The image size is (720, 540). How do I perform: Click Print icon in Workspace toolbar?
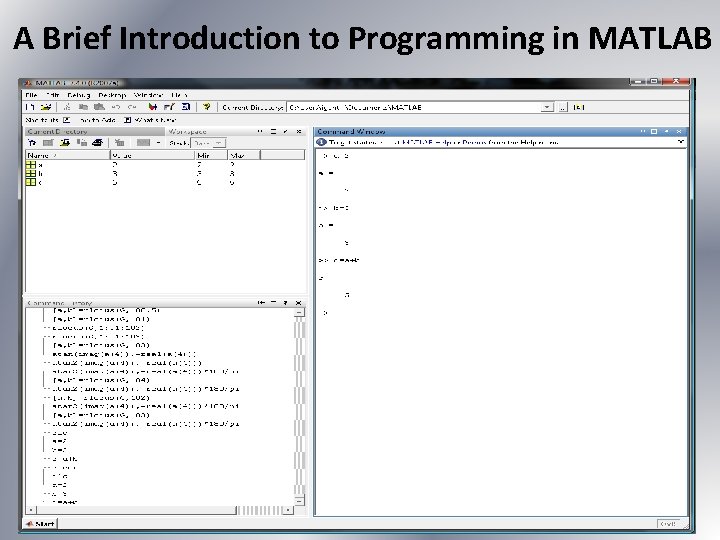(97, 143)
